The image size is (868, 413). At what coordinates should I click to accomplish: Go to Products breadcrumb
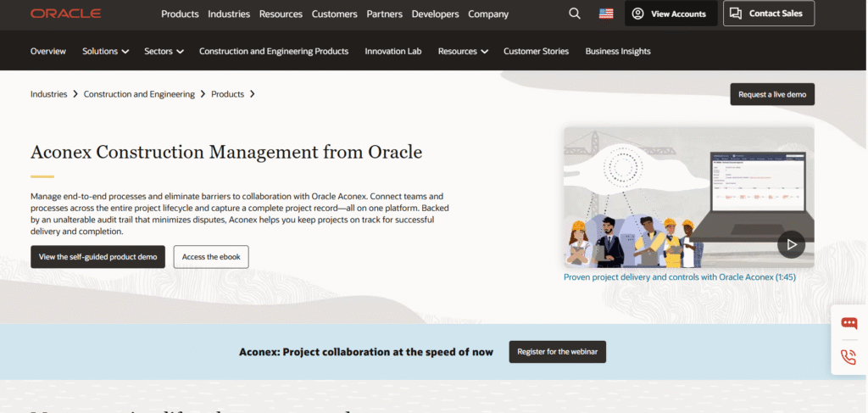(227, 94)
